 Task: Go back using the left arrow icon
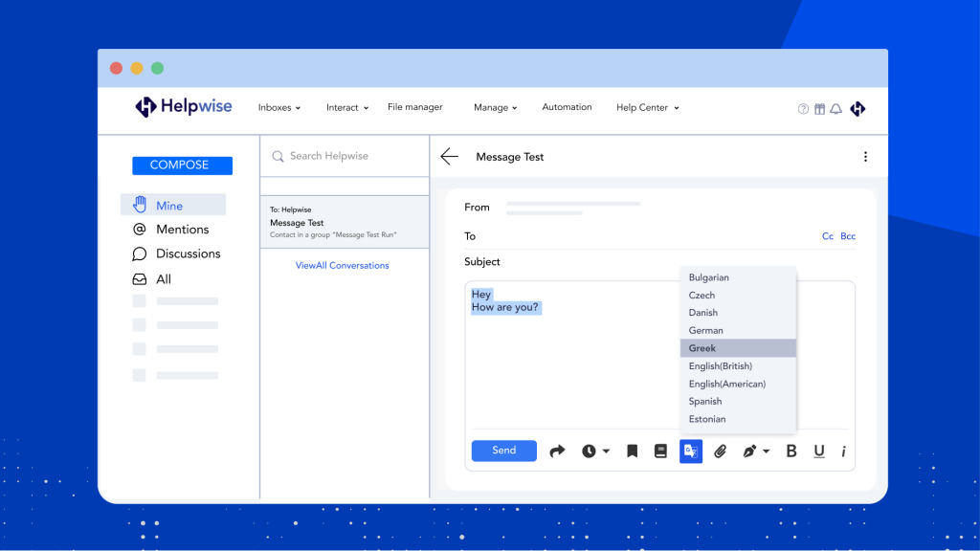tap(450, 157)
